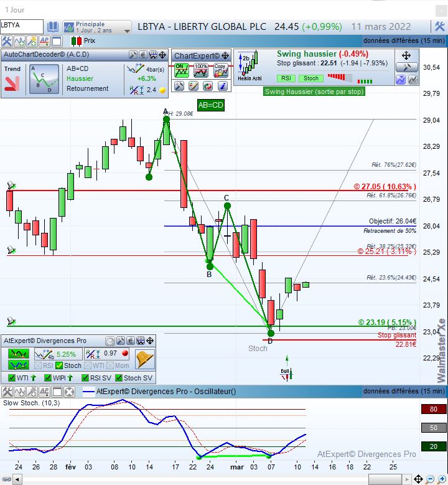Click the euro icon in Divergences Pro header
Viewport: 448px width, 485px height.
(x=131, y=341)
